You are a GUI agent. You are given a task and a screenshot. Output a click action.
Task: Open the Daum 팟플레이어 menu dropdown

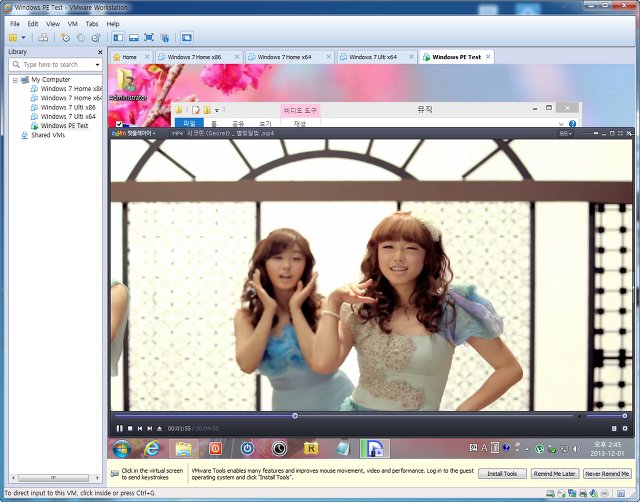point(134,133)
